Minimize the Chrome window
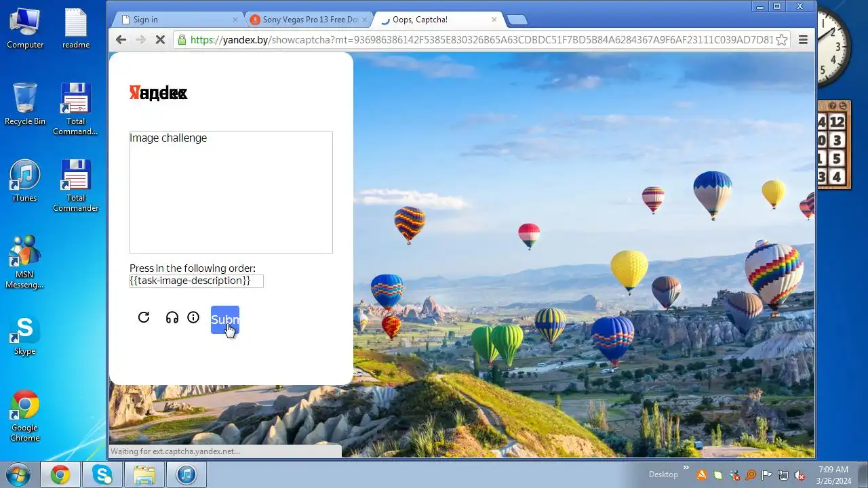868x488 pixels. point(760,6)
